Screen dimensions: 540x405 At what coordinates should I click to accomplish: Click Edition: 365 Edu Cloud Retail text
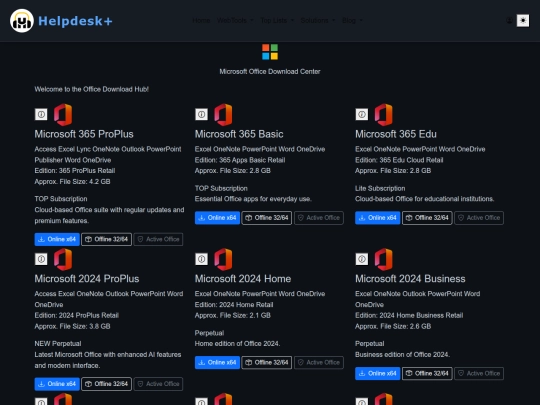pos(399,160)
